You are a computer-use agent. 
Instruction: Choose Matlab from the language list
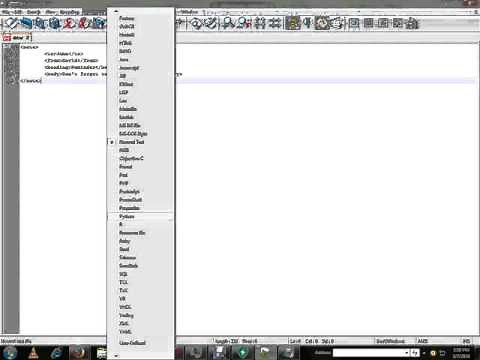[140, 117]
